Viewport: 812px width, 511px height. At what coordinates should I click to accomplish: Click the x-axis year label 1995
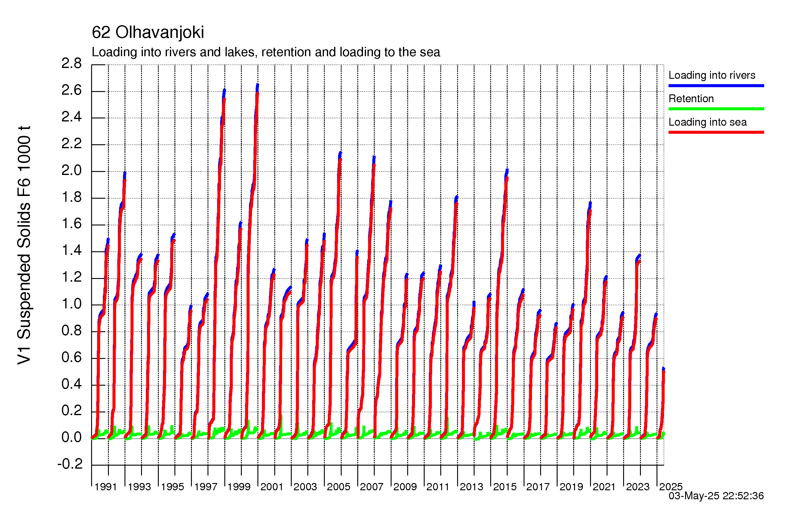tap(172, 487)
